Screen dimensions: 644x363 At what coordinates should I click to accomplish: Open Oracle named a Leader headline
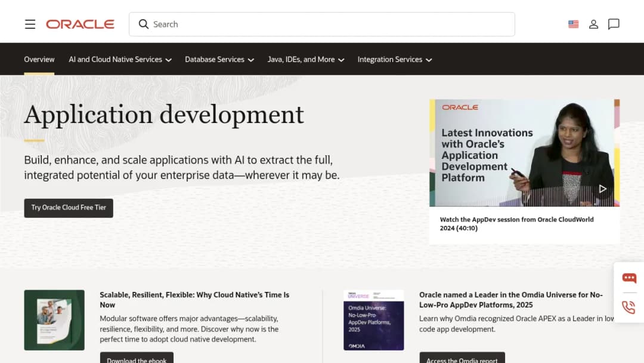511,300
